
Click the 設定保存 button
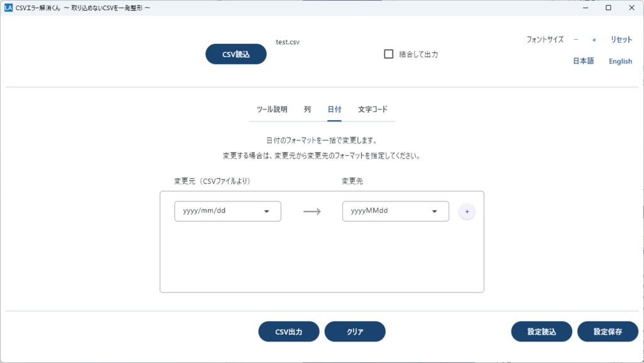coord(608,332)
